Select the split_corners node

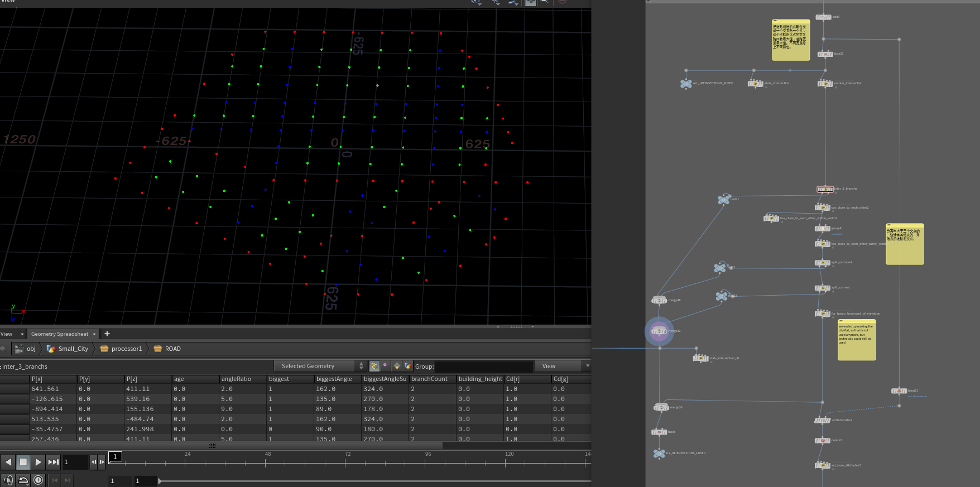(822, 288)
